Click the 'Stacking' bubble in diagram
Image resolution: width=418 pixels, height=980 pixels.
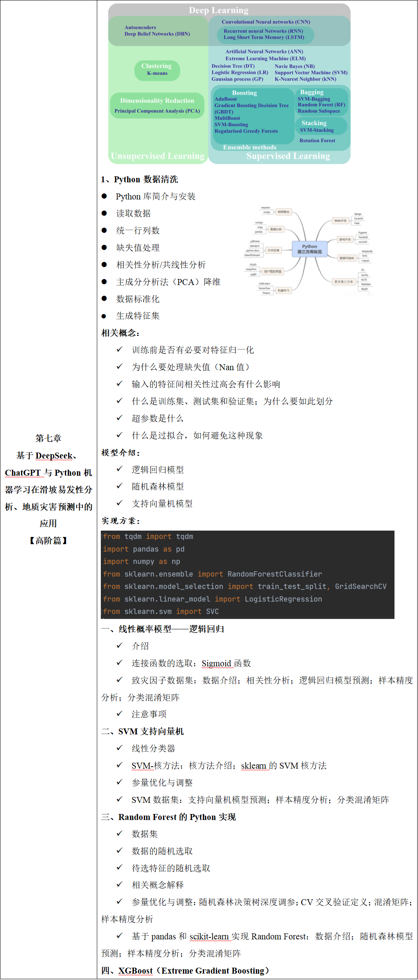[321, 126]
